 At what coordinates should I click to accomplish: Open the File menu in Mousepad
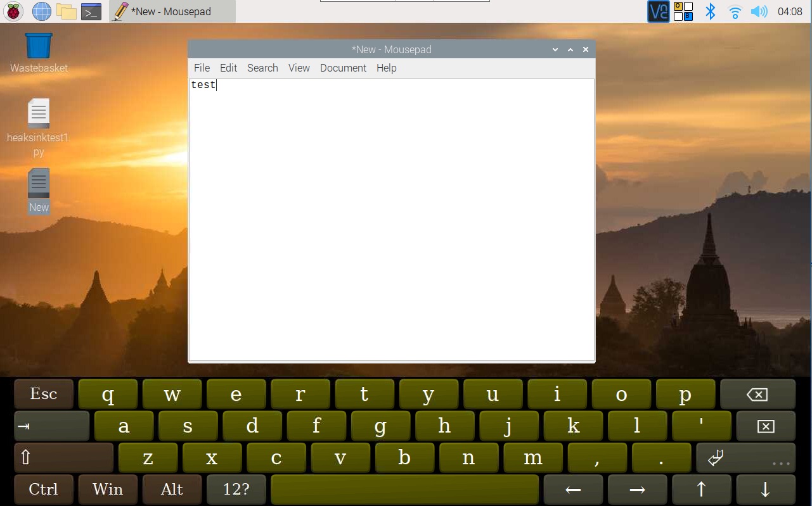202,68
